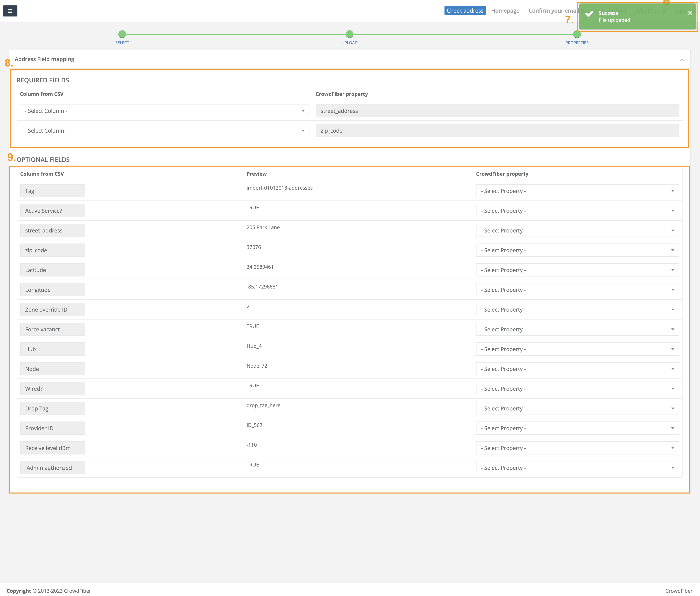
Task: Click the UPLOAD step circle on progress bar
Action: (349, 34)
